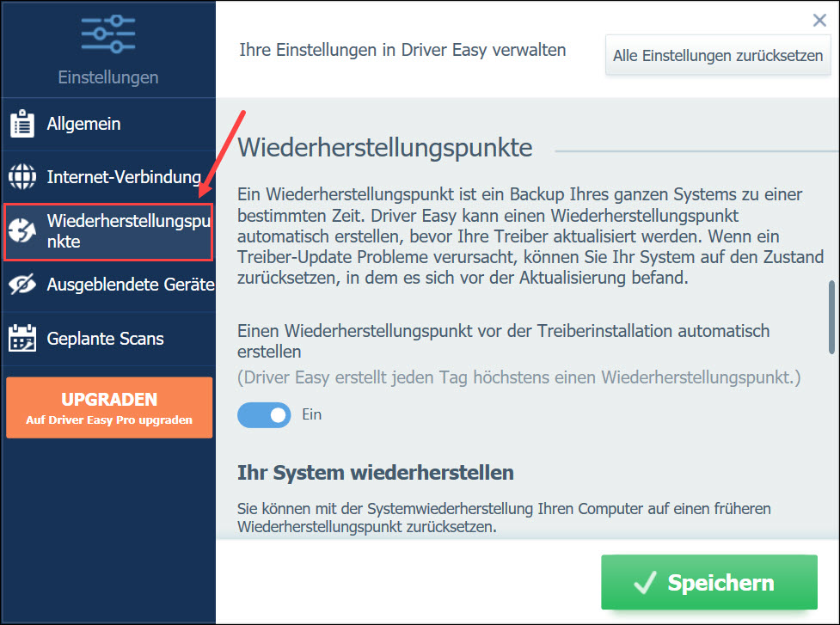
Task: Click the checkmark icon on the Speichern button
Action: [644, 584]
